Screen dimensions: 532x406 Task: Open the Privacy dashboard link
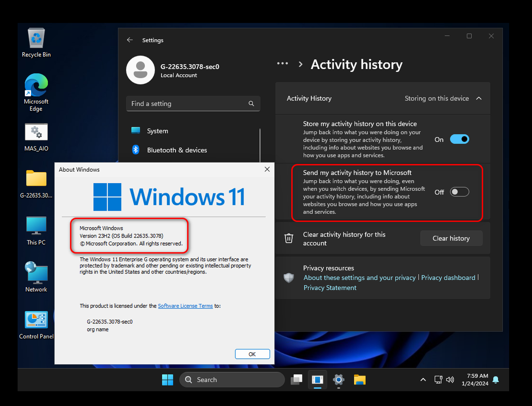(448, 278)
